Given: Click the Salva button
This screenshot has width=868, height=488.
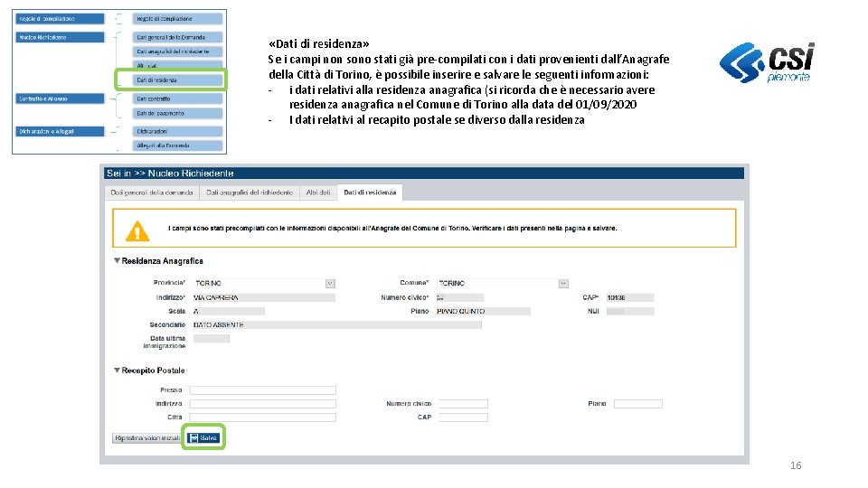Looking at the screenshot, I should (x=203, y=437).
